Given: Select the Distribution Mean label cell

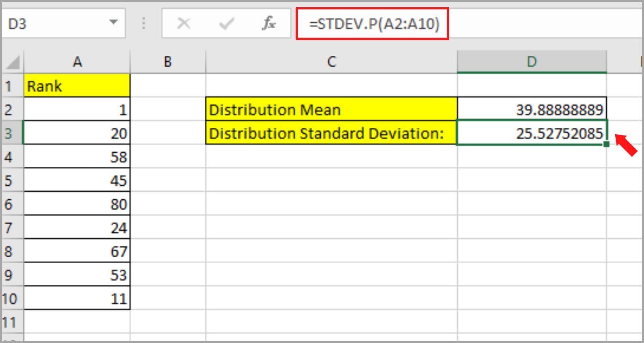Looking at the screenshot, I should pos(331,109).
